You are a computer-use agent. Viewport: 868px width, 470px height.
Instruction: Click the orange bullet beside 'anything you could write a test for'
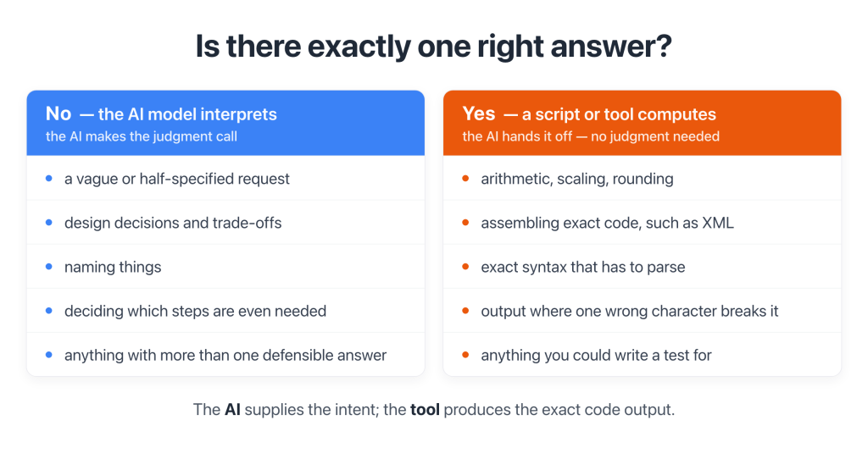click(465, 355)
